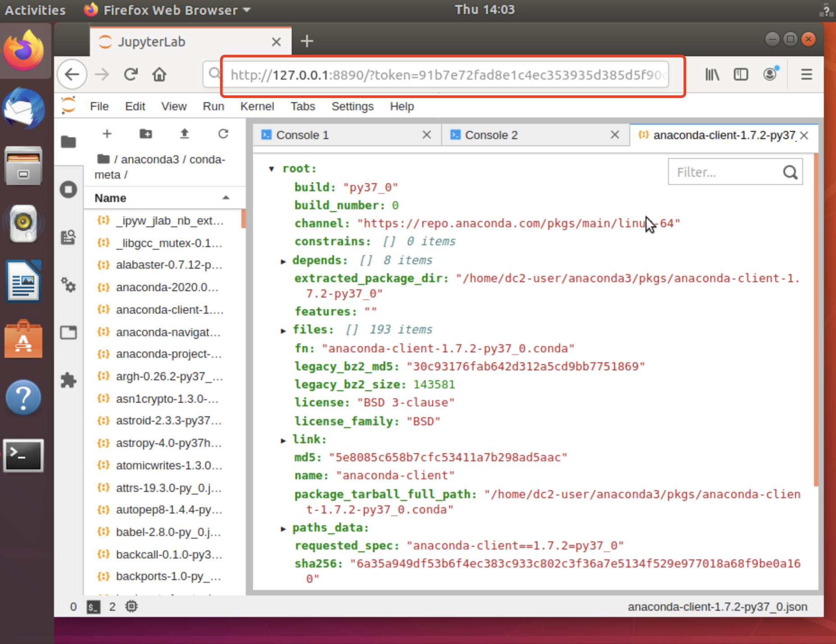
Task: Expand the paths_data node
Action: point(283,528)
